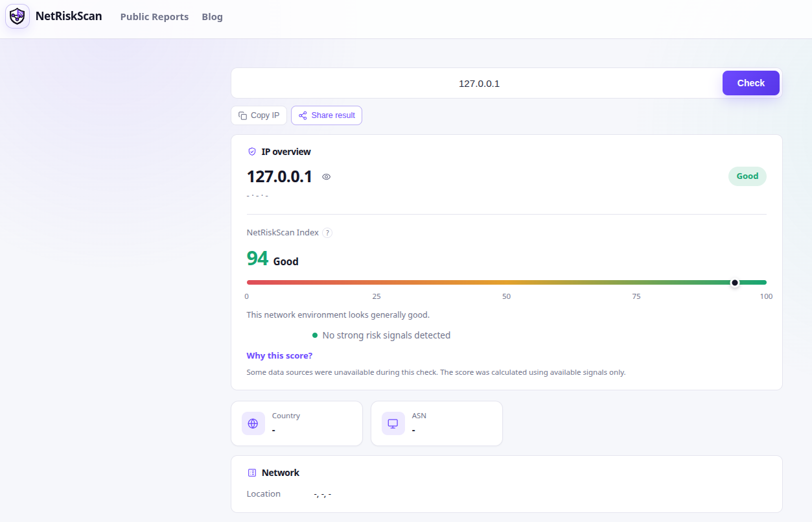
Task: Click the Copy IP button
Action: 259,115
